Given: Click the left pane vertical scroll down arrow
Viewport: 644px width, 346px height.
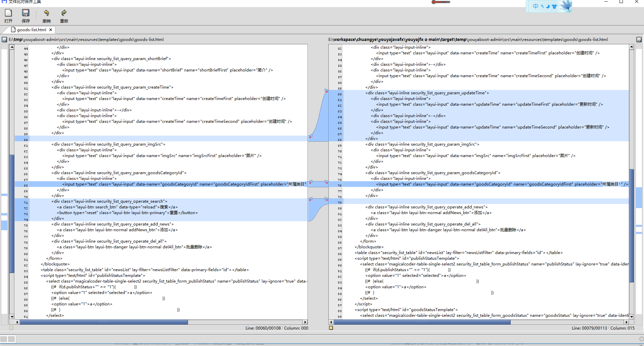Looking at the screenshot, I should [12, 316].
